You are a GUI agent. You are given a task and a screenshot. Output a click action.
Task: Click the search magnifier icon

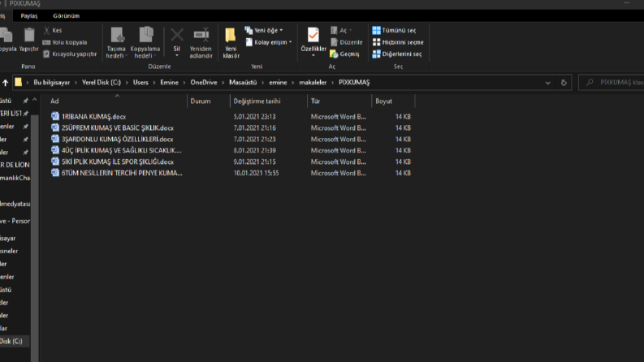coord(590,83)
